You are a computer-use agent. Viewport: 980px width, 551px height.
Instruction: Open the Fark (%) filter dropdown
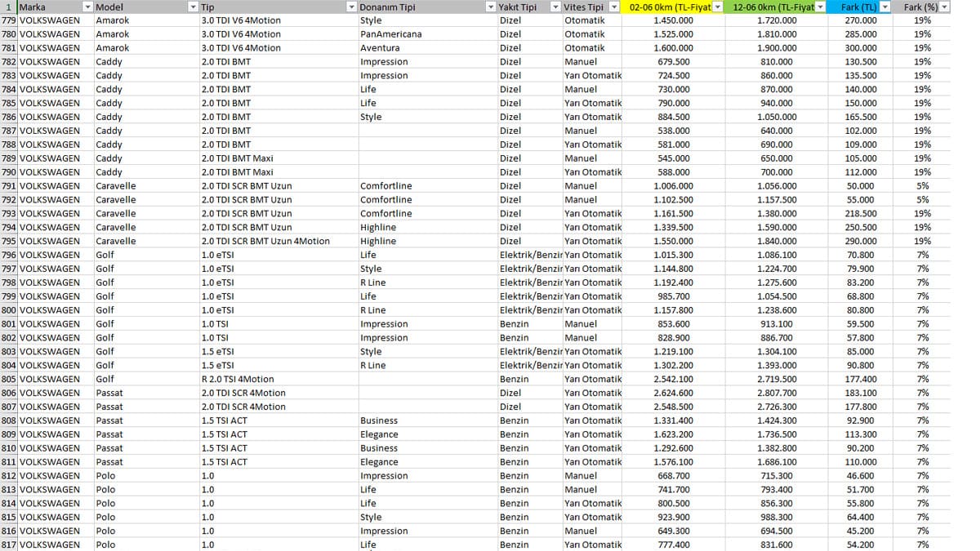pyautogui.click(x=945, y=7)
